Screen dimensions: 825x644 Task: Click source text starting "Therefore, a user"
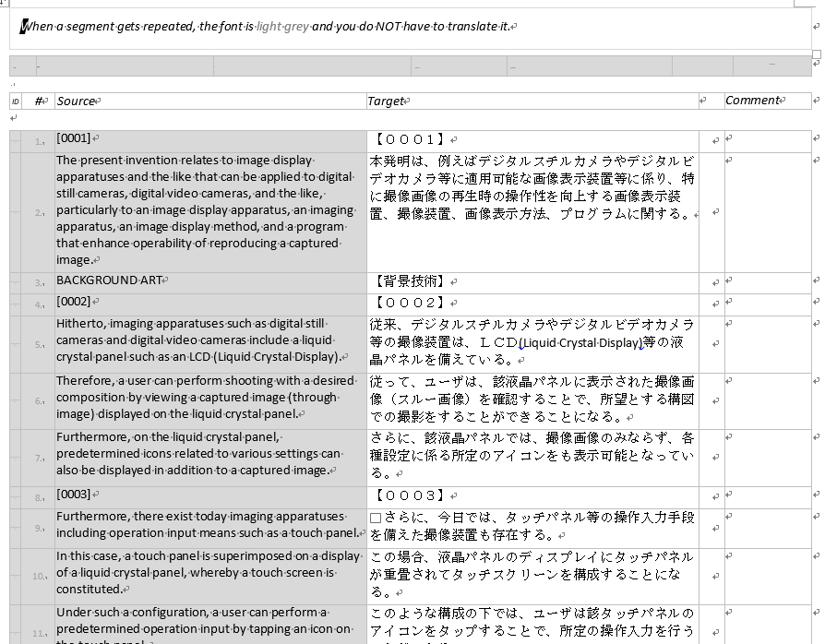(205, 398)
